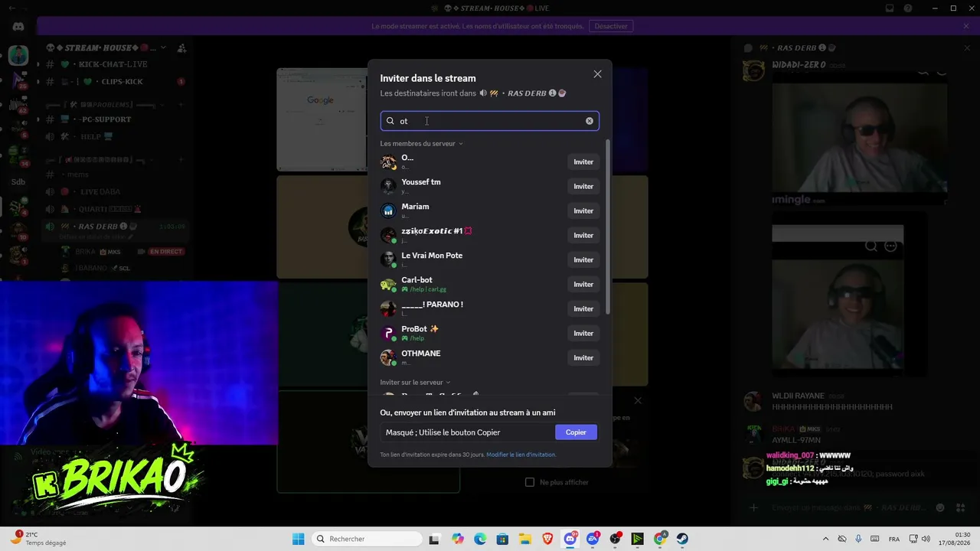Select ProBot avatar in member list

pos(388,334)
